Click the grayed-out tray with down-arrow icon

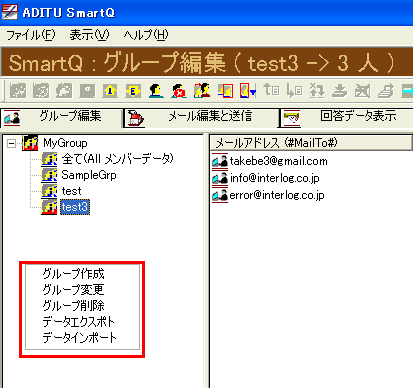[x=340, y=91]
